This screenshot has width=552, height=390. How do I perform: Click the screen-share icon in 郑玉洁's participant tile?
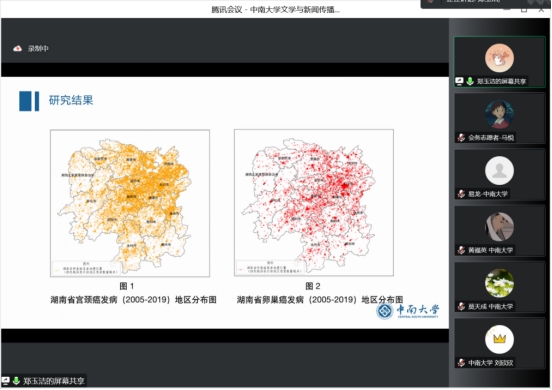coord(459,81)
